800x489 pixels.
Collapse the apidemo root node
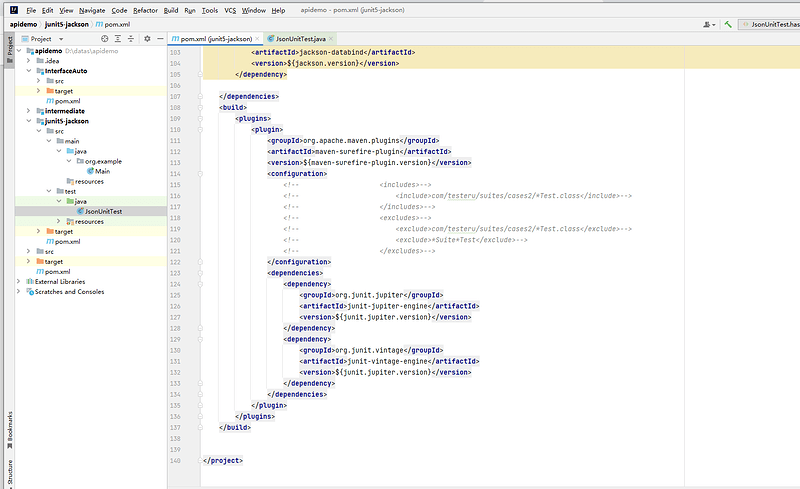click(x=19, y=51)
